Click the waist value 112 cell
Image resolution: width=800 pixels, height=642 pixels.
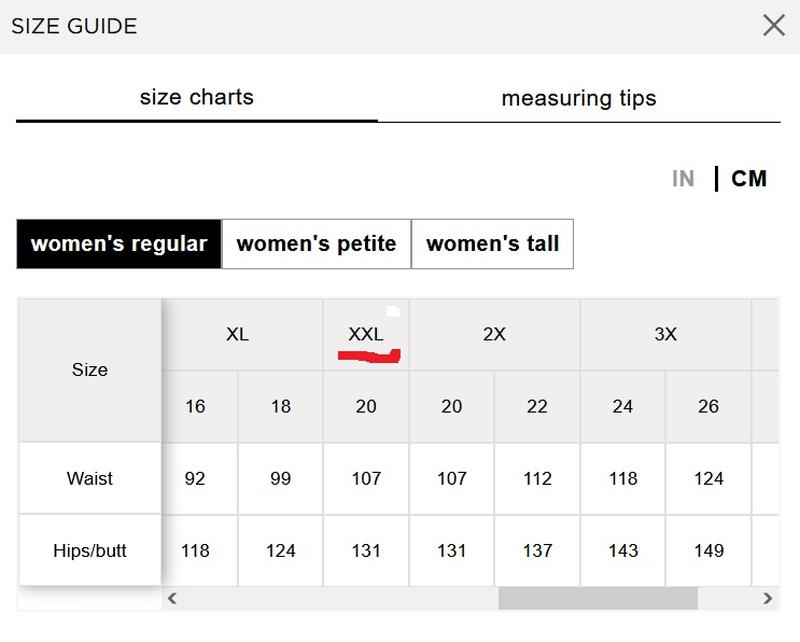click(x=537, y=479)
